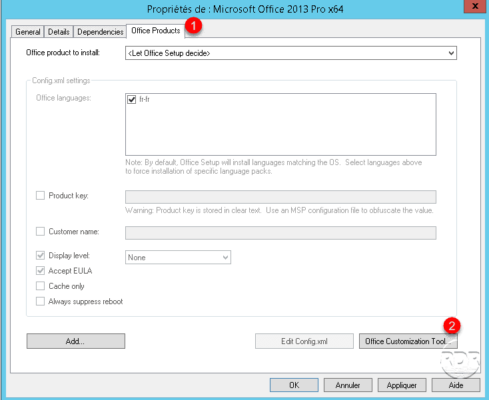This screenshot has width=489, height=400.
Task: Open the Display level None dropdown
Action: (x=178, y=257)
